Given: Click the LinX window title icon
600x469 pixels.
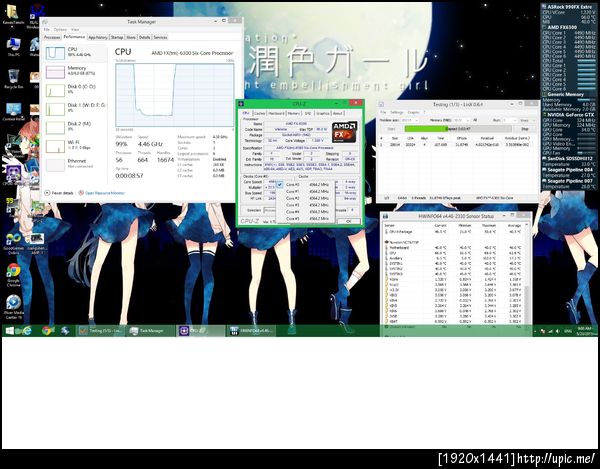Looking at the screenshot, I should click(x=381, y=104).
